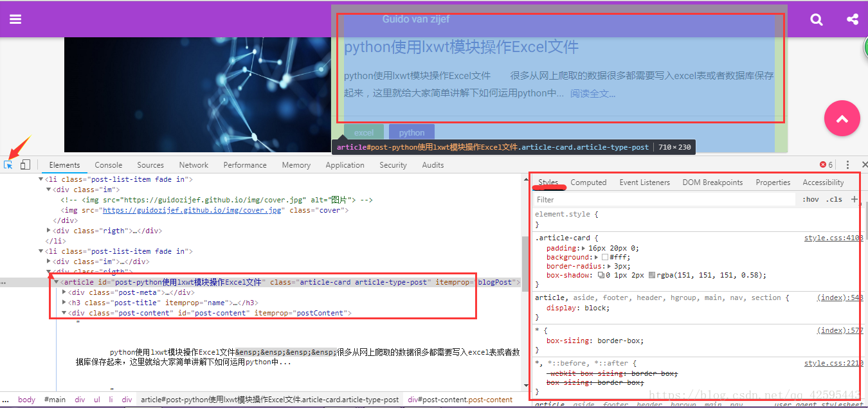Switch to the Console tab

pyautogui.click(x=109, y=165)
